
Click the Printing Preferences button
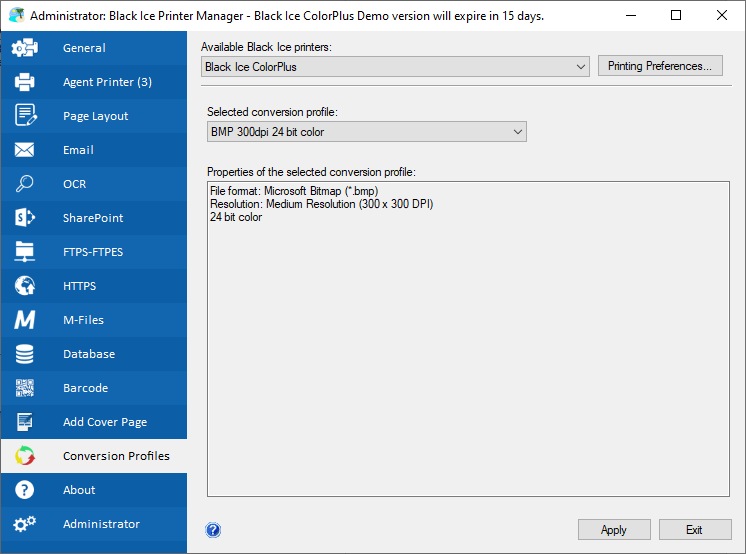coord(659,66)
